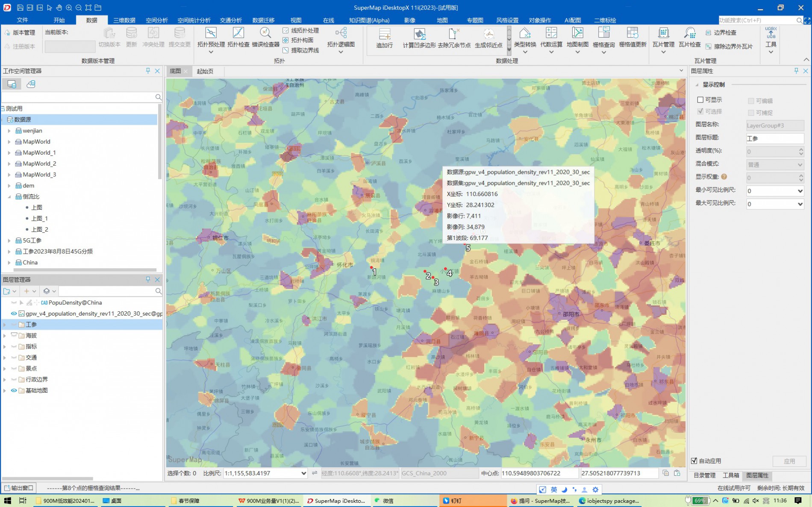Toggle the 自动应用 checkbox
Screen dimensions: 812x507
pyautogui.click(x=694, y=461)
